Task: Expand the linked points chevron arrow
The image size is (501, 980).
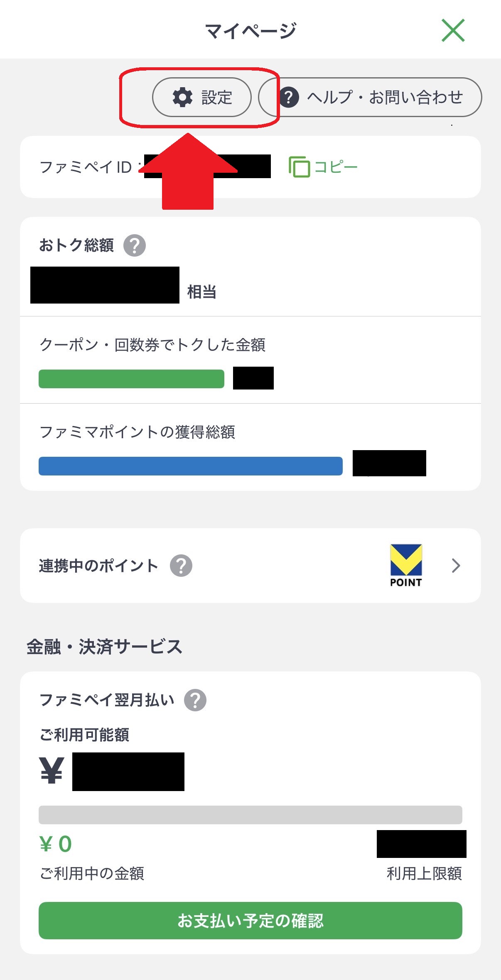Action: pyautogui.click(x=456, y=566)
